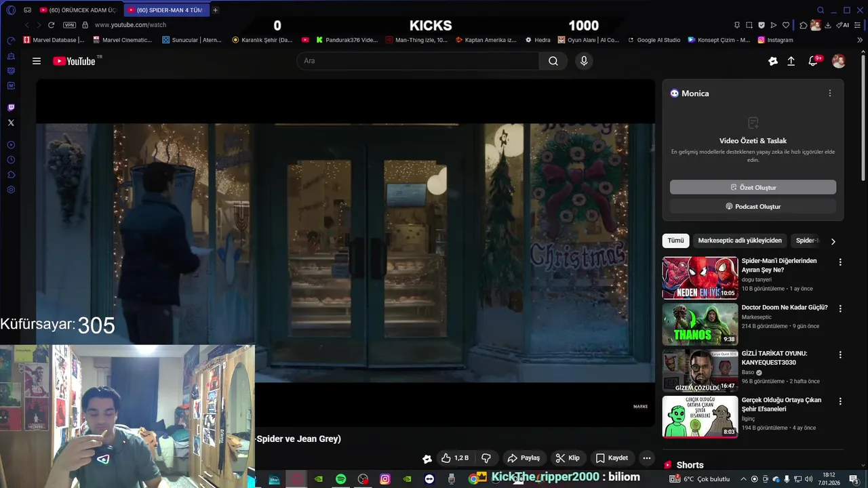Image resolution: width=868 pixels, height=488 pixels.
Task: Open Google AI Studio bookmark
Action: coord(654,40)
